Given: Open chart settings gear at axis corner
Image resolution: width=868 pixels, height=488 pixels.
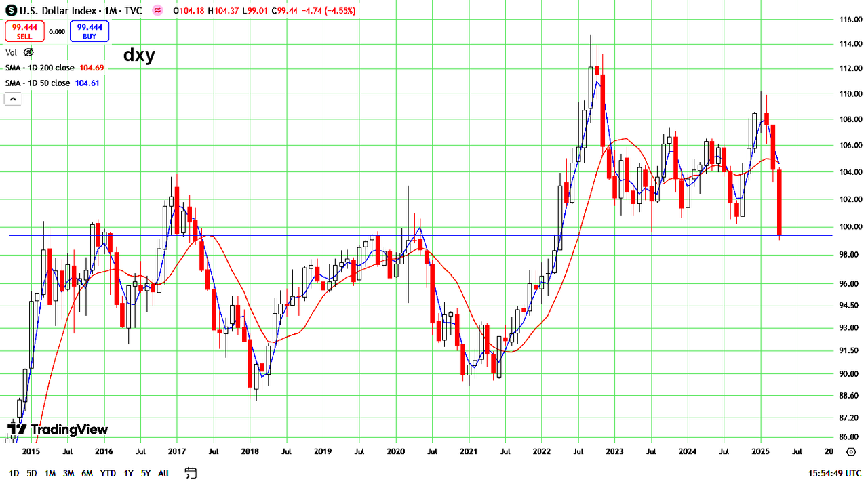Looking at the screenshot, I should [851, 451].
